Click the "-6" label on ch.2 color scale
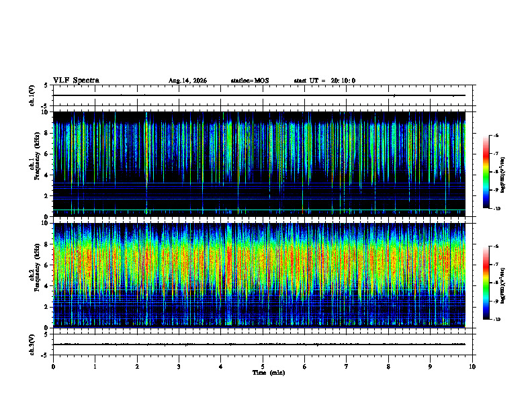The width and height of the screenshot is (532, 411). (x=496, y=246)
